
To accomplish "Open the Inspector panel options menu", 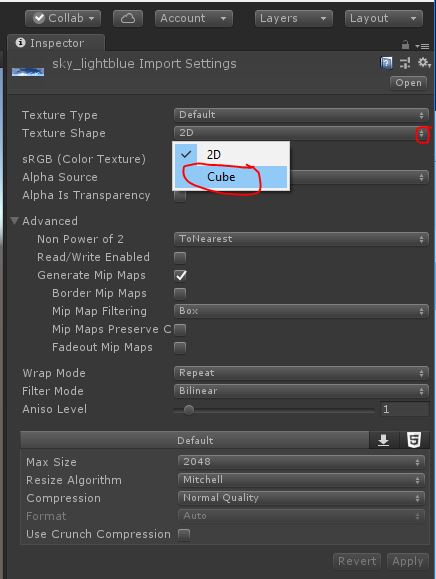I will (422, 46).
